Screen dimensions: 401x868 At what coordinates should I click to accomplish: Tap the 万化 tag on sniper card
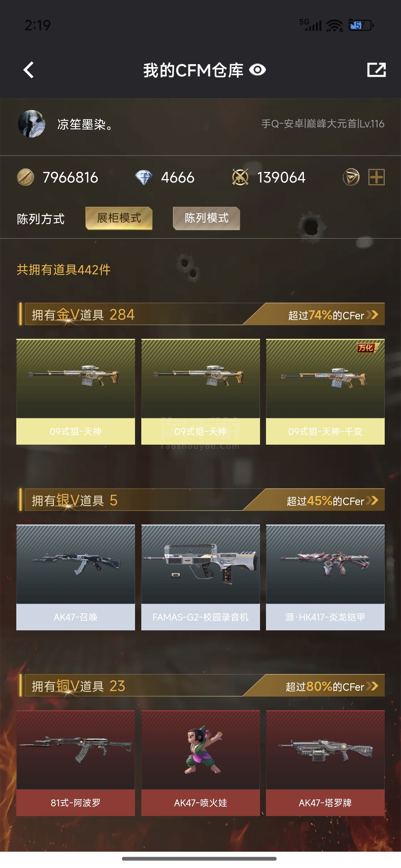point(367,347)
